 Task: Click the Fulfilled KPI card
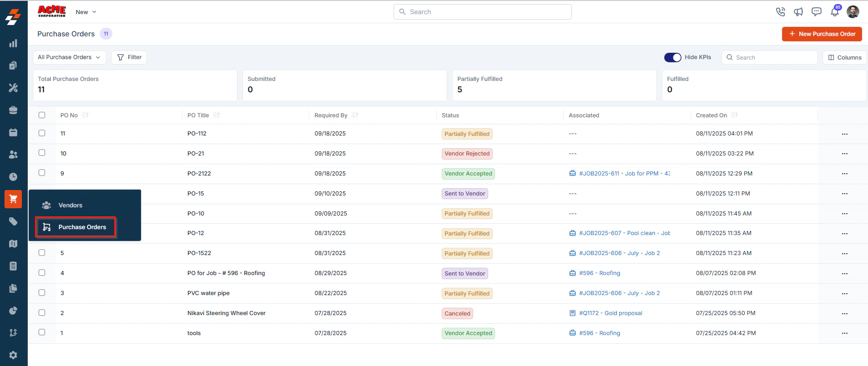pyautogui.click(x=764, y=85)
